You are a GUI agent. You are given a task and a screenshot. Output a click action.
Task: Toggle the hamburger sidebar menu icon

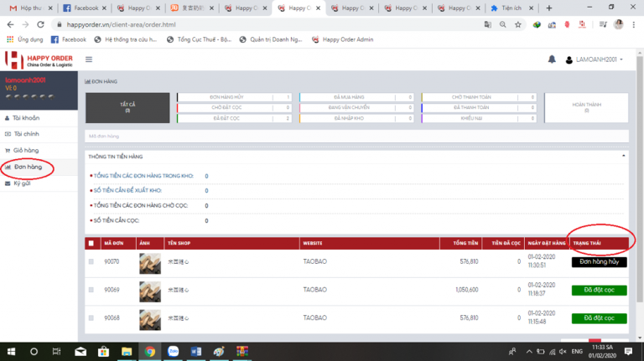(x=89, y=59)
